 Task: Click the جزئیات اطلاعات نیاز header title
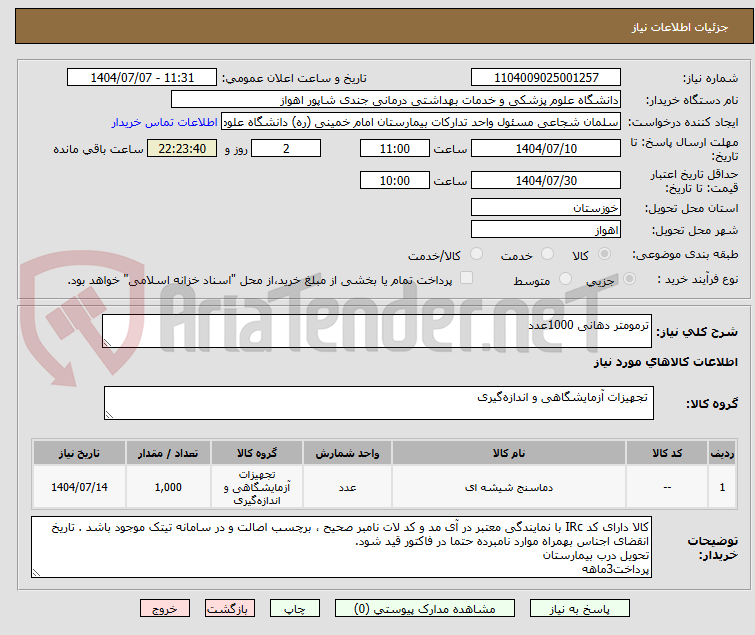pyautogui.click(x=680, y=27)
